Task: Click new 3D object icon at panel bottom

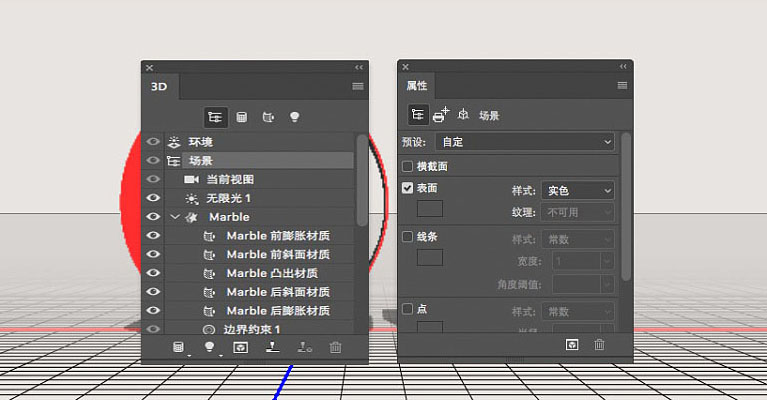Action: click(179, 347)
